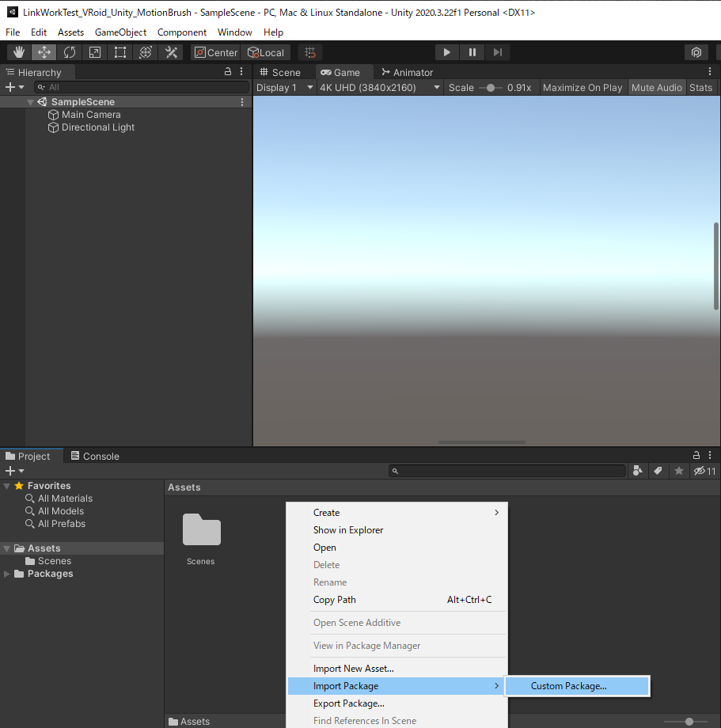The image size is (721, 728).
Task: Toggle Center pivot mode button
Action: [x=215, y=52]
